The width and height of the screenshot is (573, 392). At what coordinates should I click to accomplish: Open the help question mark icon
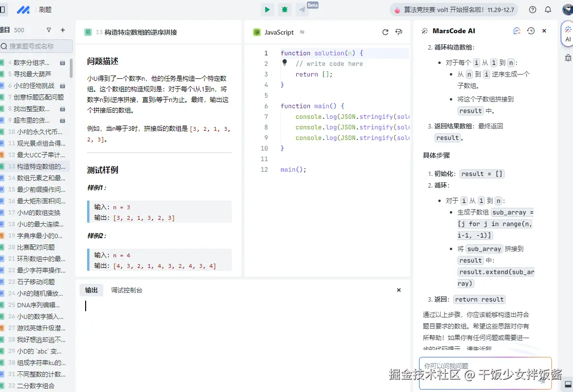coord(533,10)
